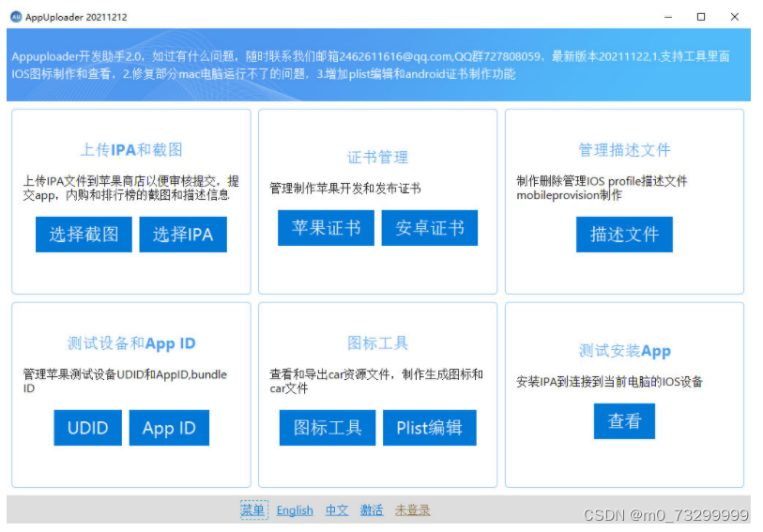This screenshot has height=532, width=763.
Task: Click the 未登录 login link
Action: point(413,510)
